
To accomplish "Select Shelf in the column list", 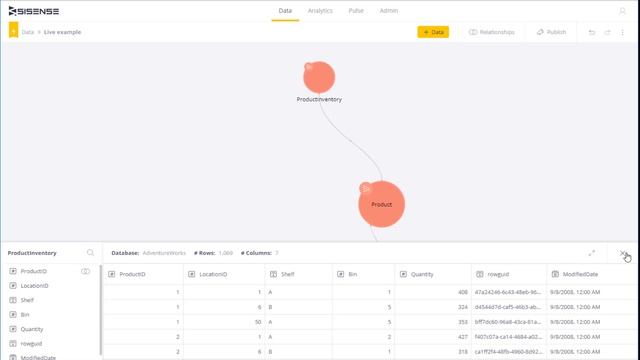I will click(x=27, y=300).
